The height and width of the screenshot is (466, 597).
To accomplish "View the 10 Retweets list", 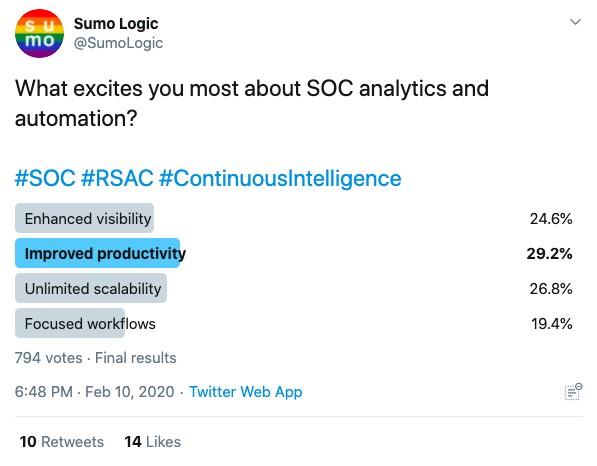I will click(62, 442).
